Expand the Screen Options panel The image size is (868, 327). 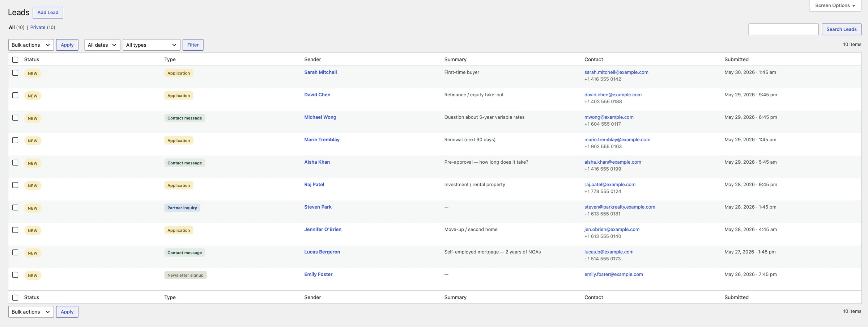coord(835,5)
